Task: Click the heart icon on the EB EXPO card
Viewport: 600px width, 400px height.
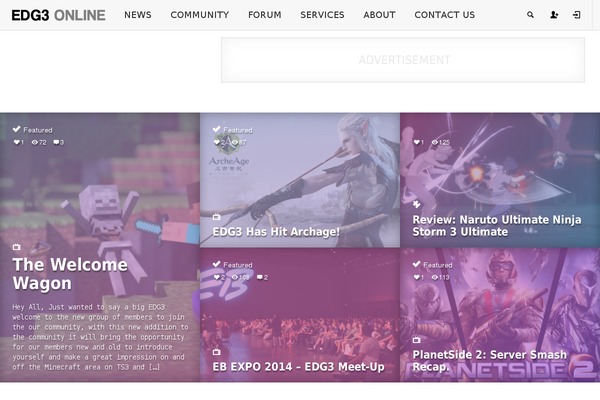Action: click(217, 277)
